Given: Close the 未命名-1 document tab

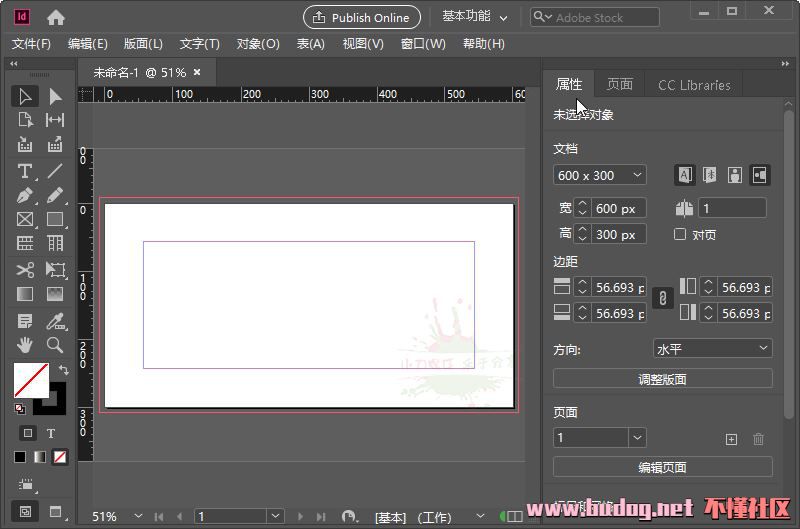Looking at the screenshot, I should coord(197,72).
